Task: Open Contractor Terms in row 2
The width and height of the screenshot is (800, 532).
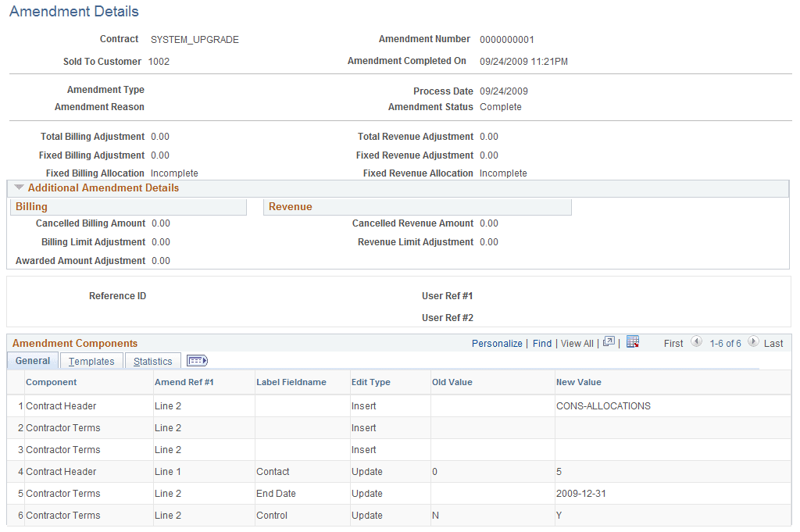Action: click(x=62, y=427)
